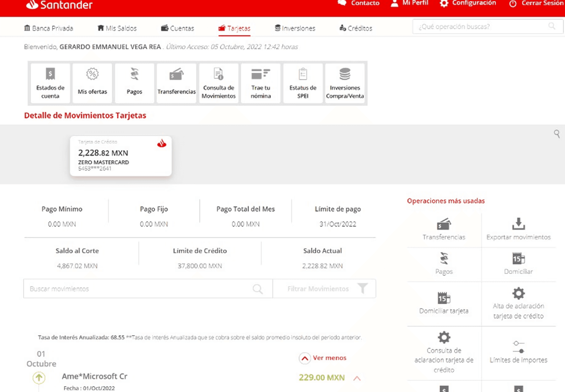
Task: Click Cerrar Sesión to log out
Action: [536, 3]
